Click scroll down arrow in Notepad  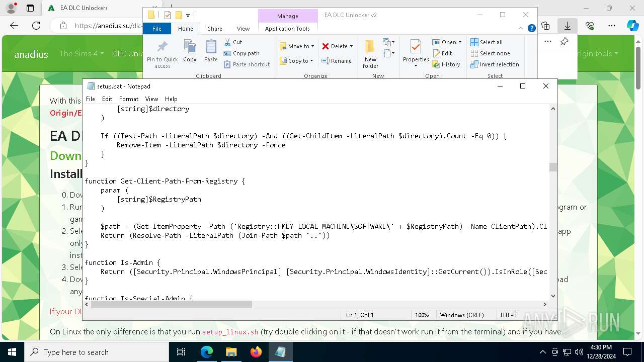[553, 296]
